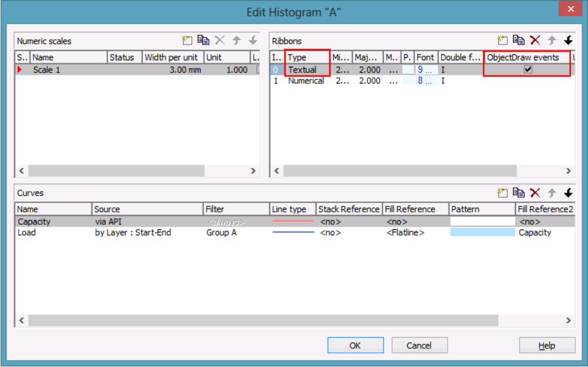Copy the selected ribbon
Viewport: 588px width, 367px height.
pos(518,40)
